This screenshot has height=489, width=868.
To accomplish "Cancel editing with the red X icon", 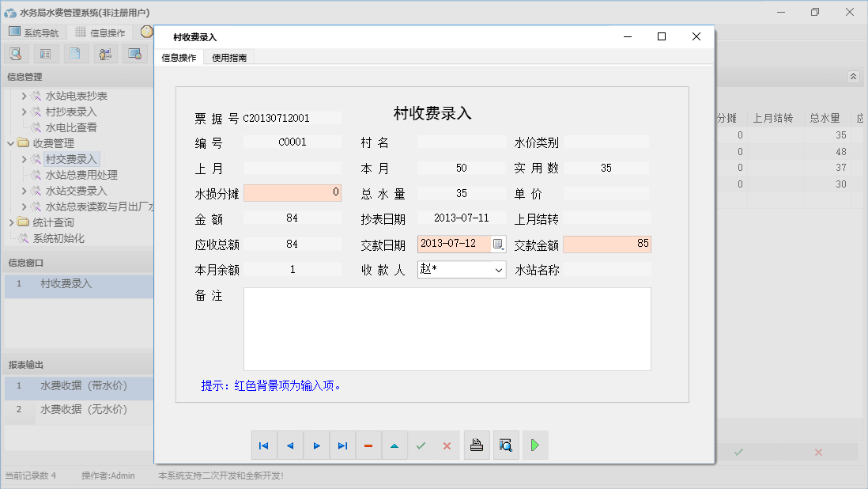I will point(447,445).
